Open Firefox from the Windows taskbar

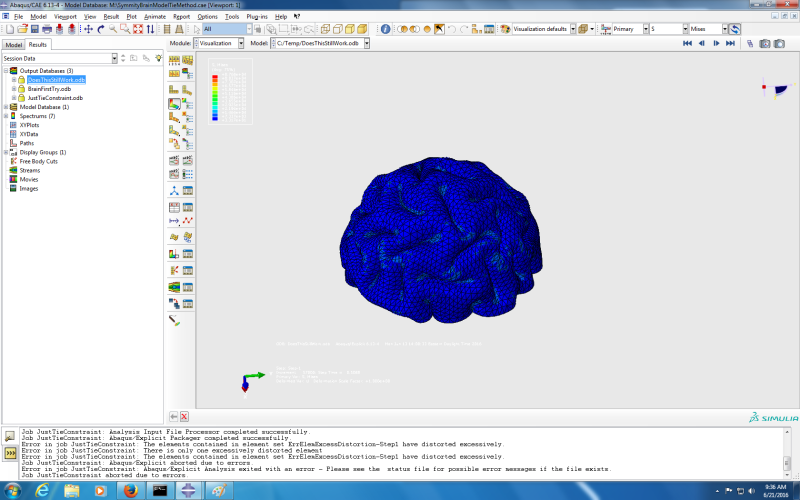(x=130, y=491)
